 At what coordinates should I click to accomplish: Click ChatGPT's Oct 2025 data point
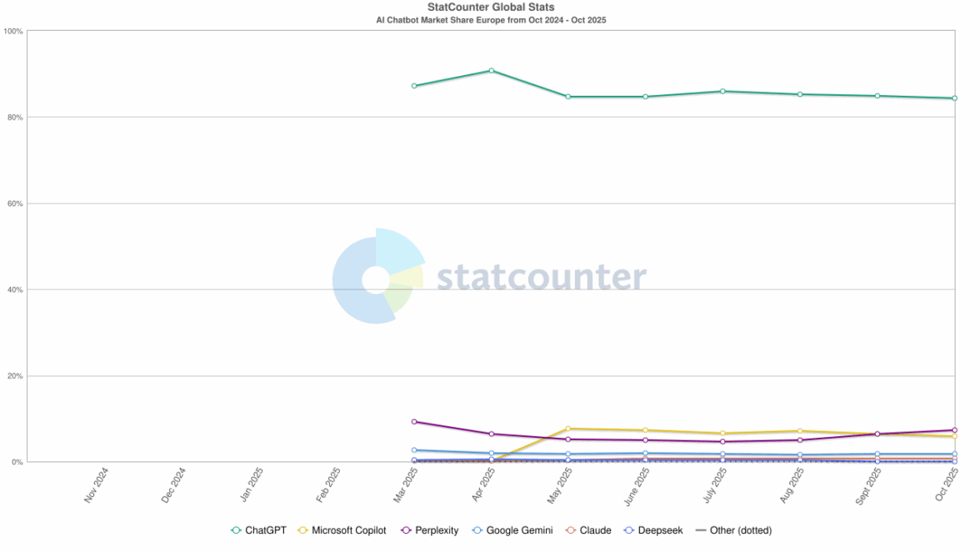954,98
